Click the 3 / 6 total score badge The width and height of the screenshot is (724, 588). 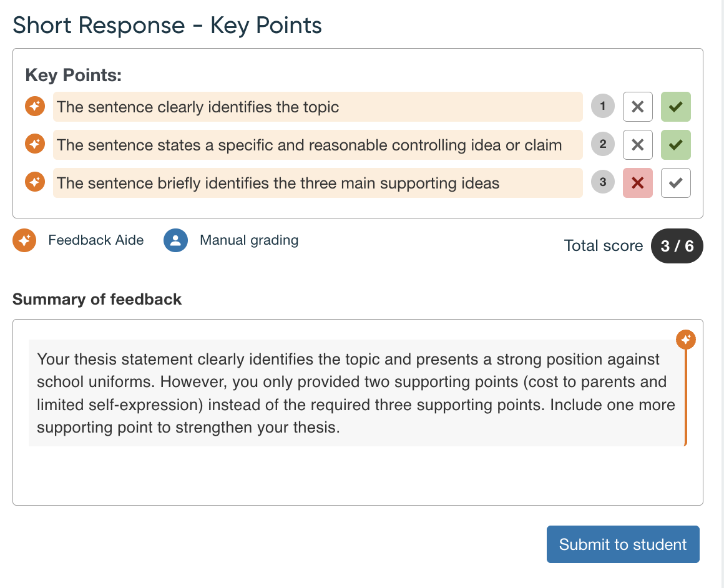pos(677,246)
